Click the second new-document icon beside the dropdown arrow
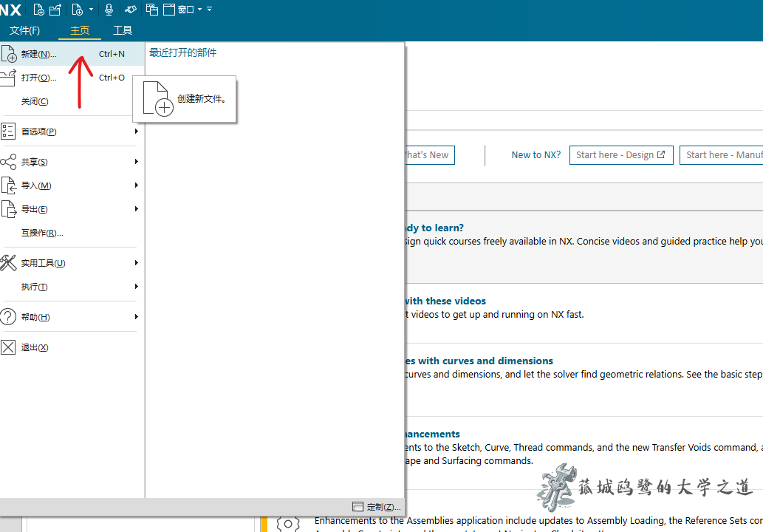This screenshot has width=763, height=532. (x=77, y=10)
